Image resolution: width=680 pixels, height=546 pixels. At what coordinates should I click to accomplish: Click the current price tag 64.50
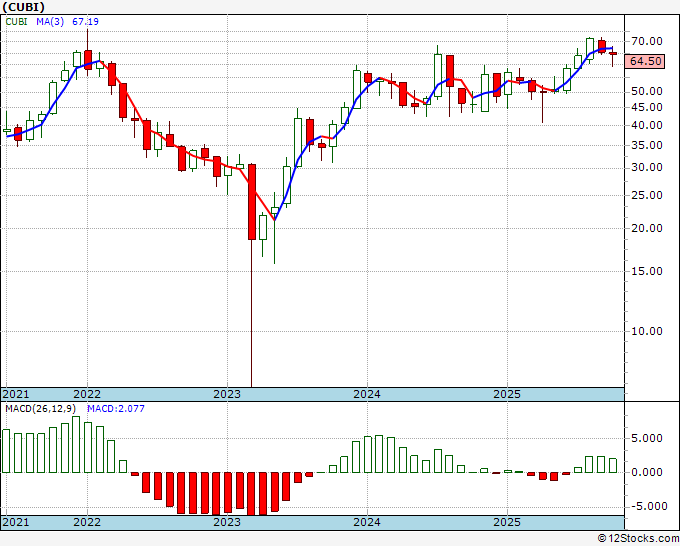(x=646, y=61)
